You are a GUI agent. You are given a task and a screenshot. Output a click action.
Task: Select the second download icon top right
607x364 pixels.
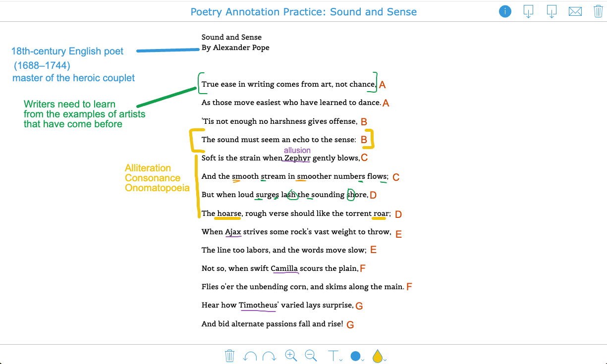(x=552, y=11)
